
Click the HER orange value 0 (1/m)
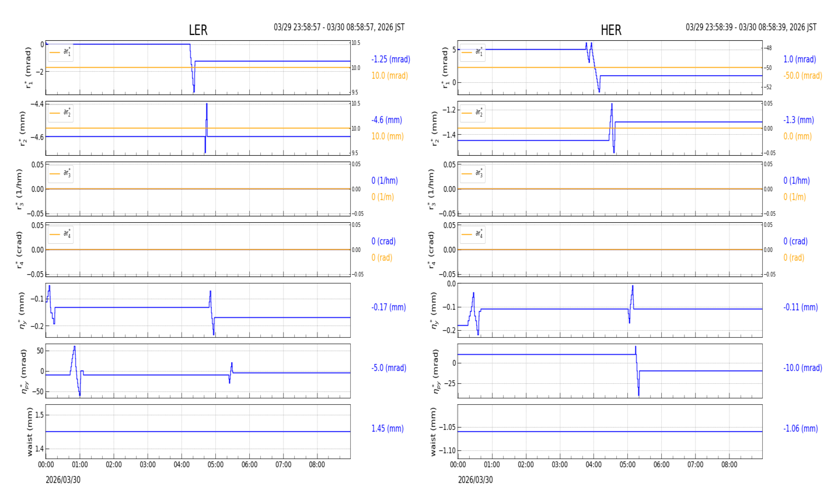[x=794, y=197]
